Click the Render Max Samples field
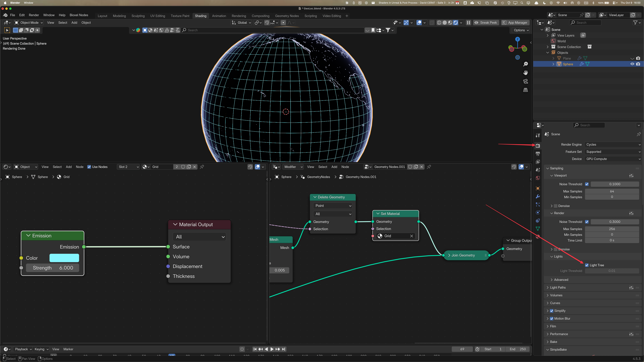Image resolution: width=644 pixels, height=362 pixels. [612, 229]
